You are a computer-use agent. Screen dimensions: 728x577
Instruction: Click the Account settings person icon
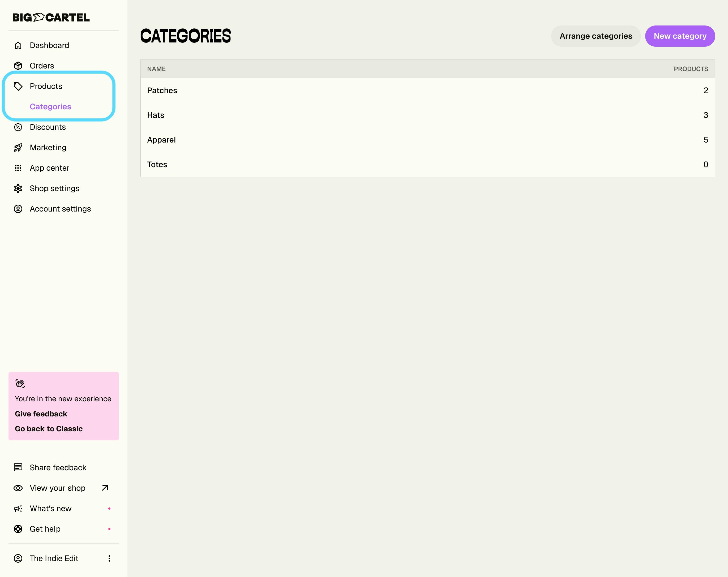18,209
